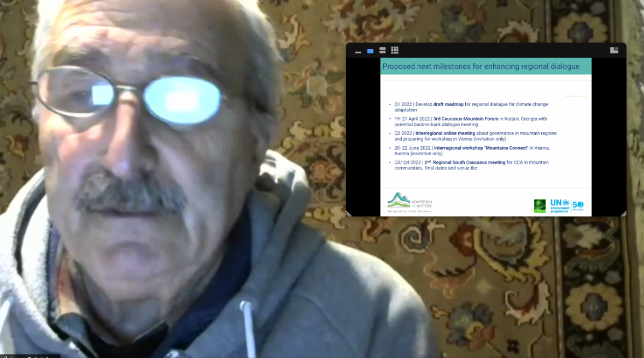Click the slide title 'Proposed next milestones'

(x=481, y=67)
